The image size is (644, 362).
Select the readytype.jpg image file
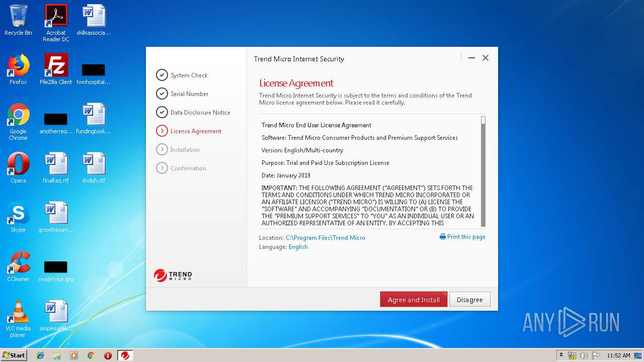point(56,271)
